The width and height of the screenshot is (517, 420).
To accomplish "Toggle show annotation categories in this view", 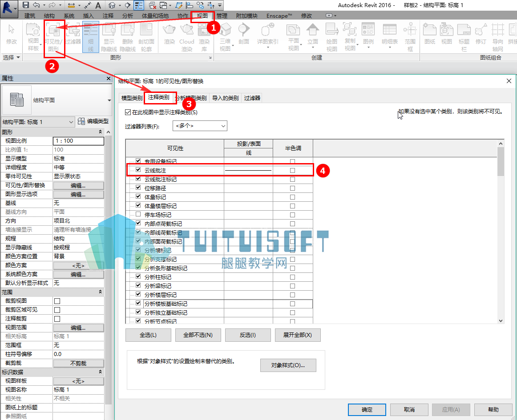I will click(128, 112).
